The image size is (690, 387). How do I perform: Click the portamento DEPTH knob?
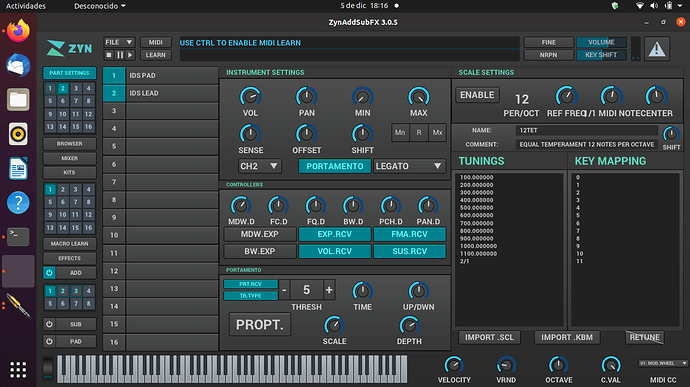pos(409,325)
